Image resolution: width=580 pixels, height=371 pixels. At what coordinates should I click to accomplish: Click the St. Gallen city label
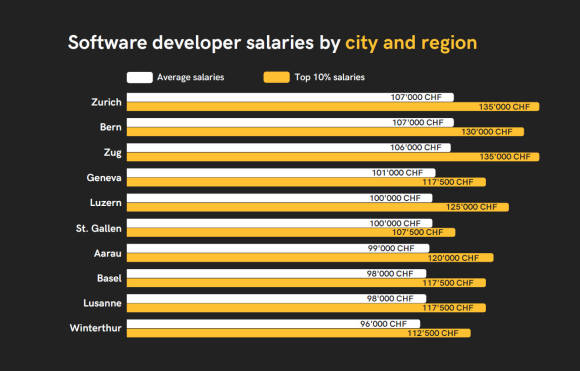(99, 229)
